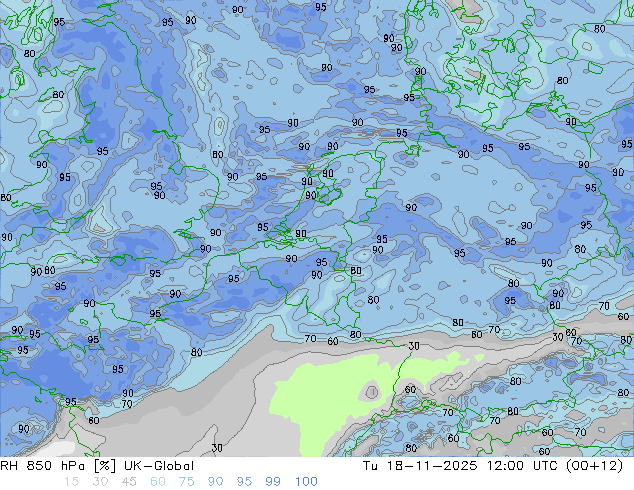Viewport: 634px width, 490px height.
Task: Select the 75 legend entry
Action: pos(186,481)
